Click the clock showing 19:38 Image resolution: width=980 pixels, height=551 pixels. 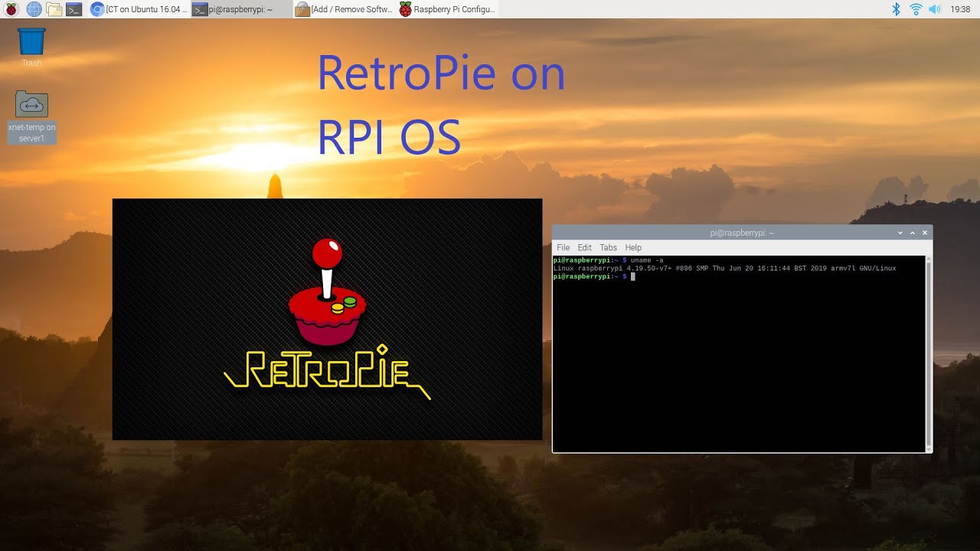click(x=960, y=9)
